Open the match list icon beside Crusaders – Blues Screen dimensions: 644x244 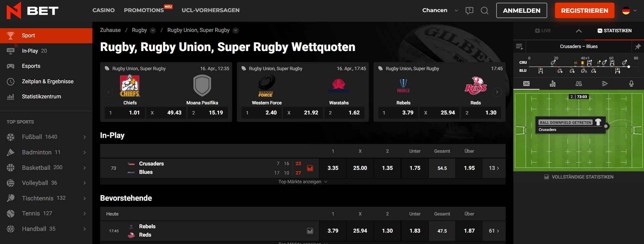pyautogui.click(x=519, y=46)
